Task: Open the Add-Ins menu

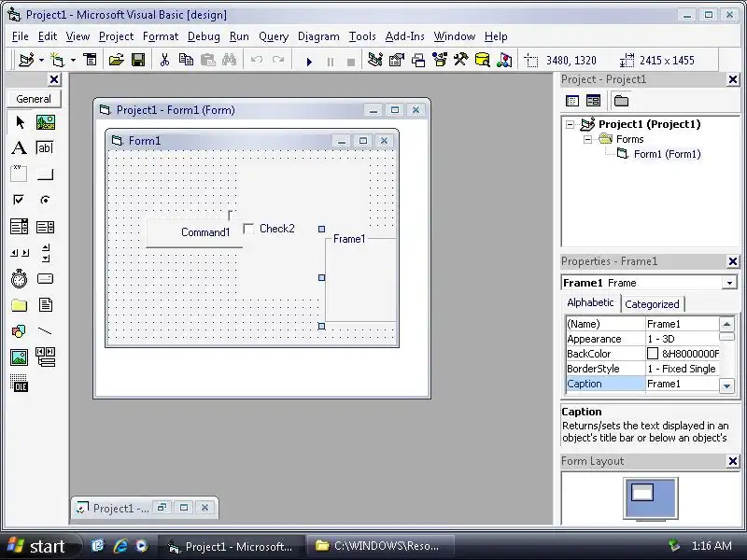Action: click(405, 36)
